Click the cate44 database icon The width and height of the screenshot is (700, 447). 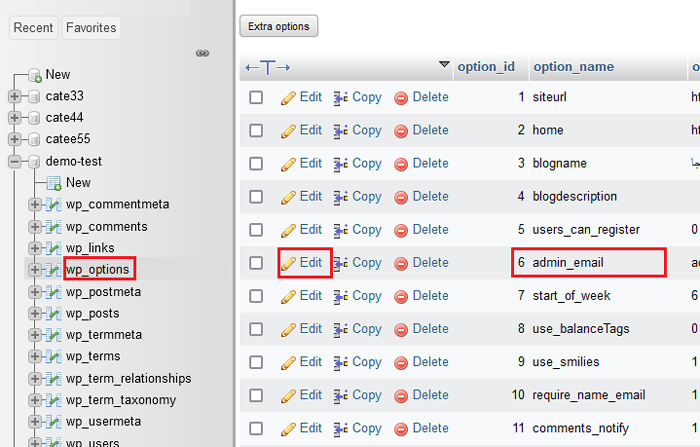click(x=34, y=118)
